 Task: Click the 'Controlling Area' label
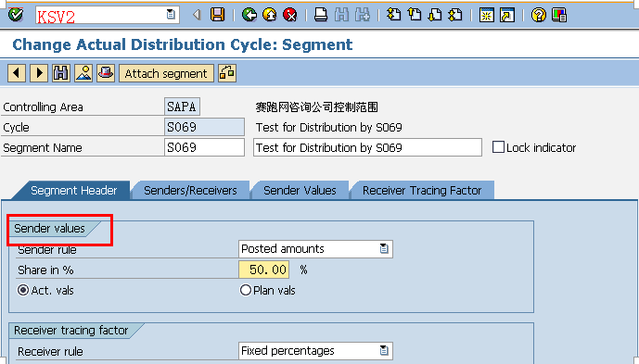coord(43,107)
